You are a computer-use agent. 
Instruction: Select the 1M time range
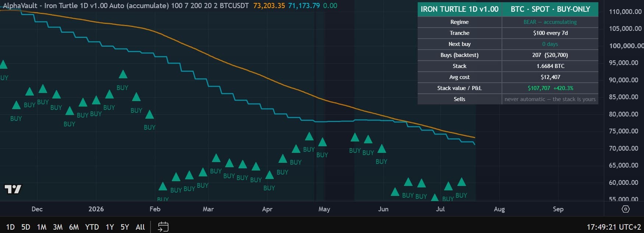click(42, 227)
